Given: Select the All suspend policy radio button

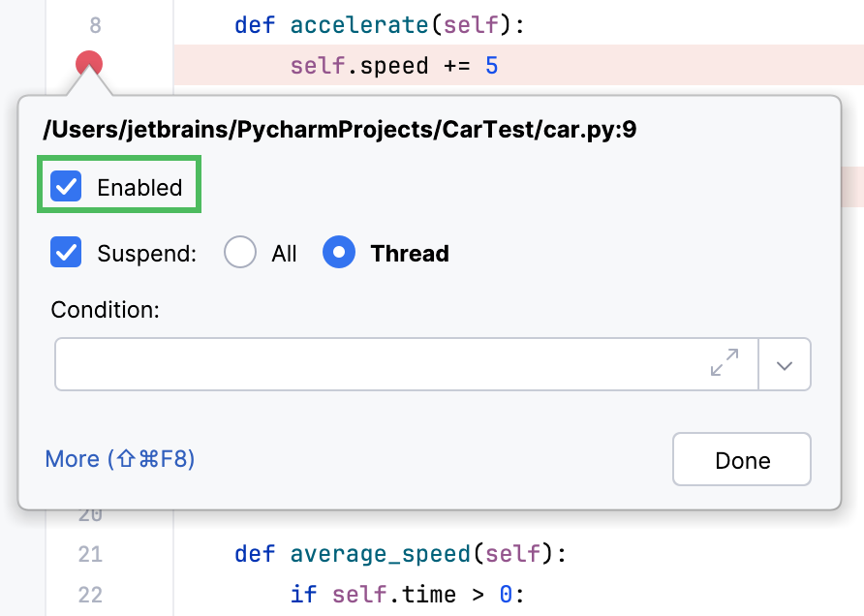Looking at the screenshot, I should coord(239,252).
